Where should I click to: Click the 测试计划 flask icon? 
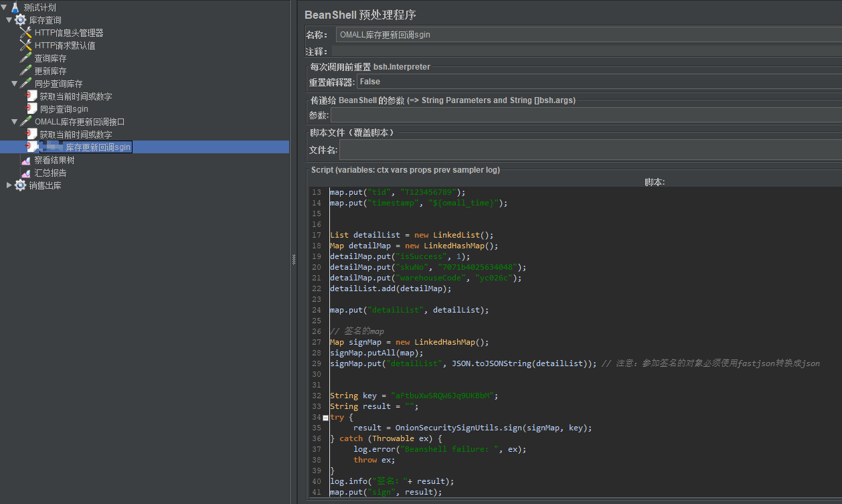coord(15,7)
